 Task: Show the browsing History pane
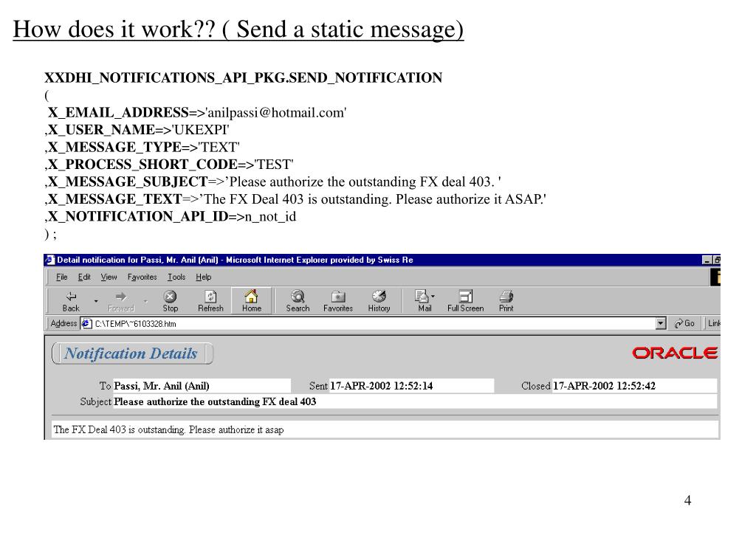tap(379, 301)
